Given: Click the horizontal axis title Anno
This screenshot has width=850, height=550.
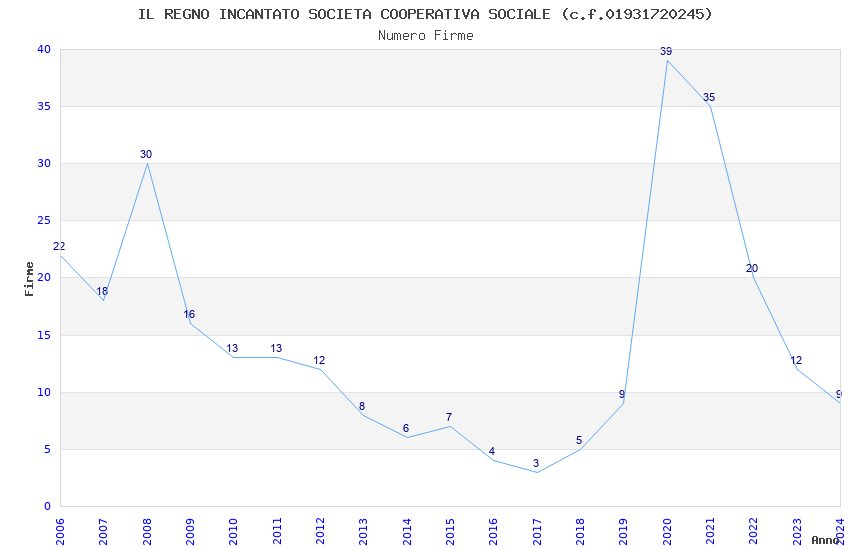Looking at the screenshot, I should pyautogui.click(x=825, y=540).
